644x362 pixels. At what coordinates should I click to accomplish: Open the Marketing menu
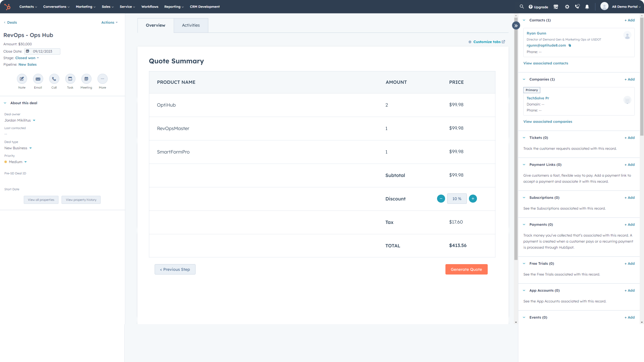coord(86,7)
